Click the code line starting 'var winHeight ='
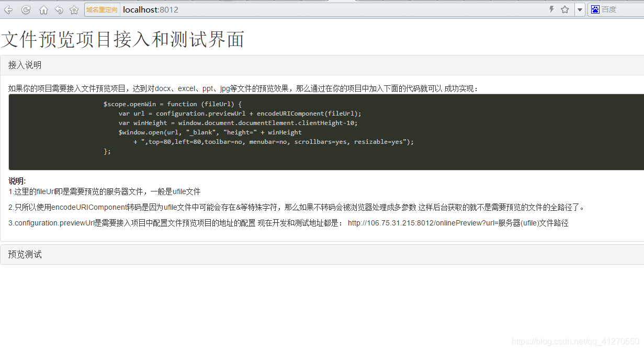644x351 pixels. pyautogui.click(x=238, y=123)
